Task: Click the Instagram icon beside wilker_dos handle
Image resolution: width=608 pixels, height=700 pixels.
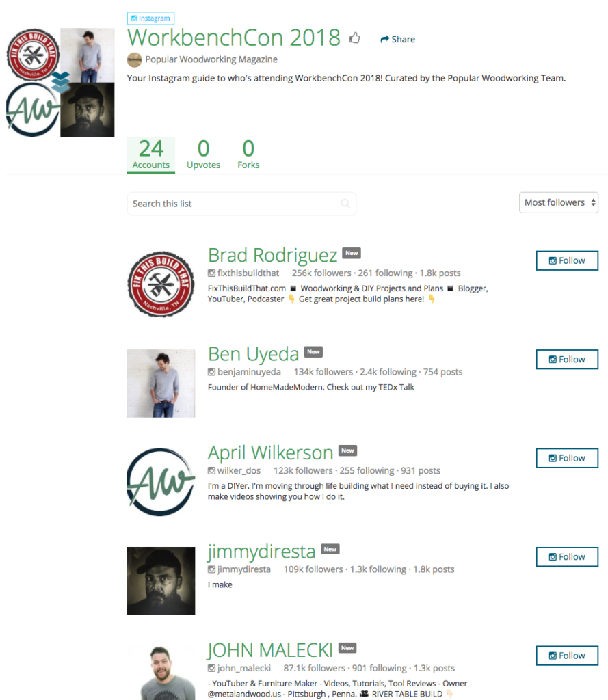Action: pyautogui.click(x=211, y=470)
